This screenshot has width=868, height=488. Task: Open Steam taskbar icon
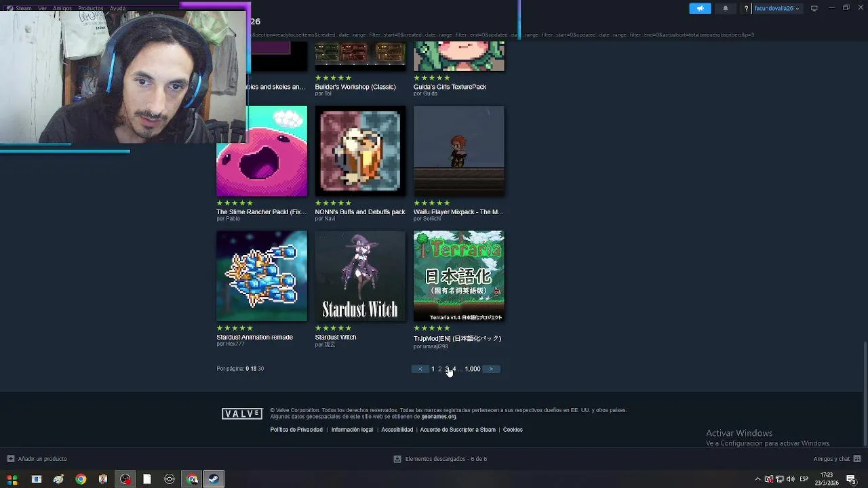214,479
